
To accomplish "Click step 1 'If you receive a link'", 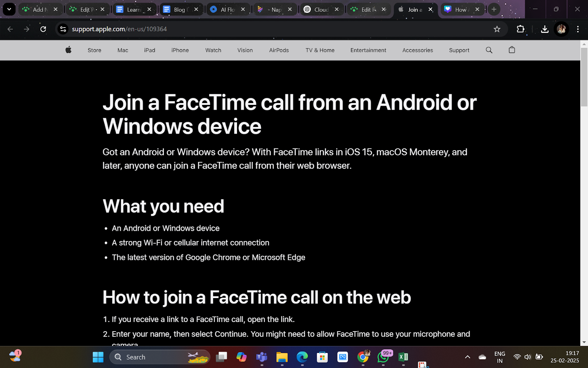I will coord(203,319).
